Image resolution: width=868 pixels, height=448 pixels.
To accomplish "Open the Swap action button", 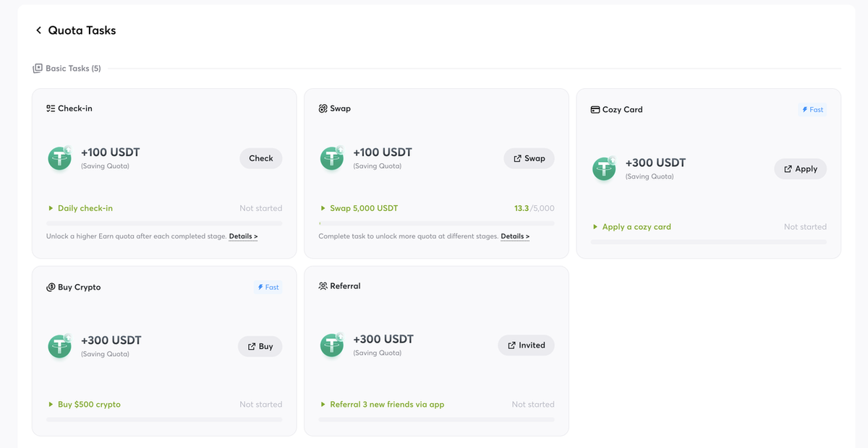I will click(x=529, y=158).
